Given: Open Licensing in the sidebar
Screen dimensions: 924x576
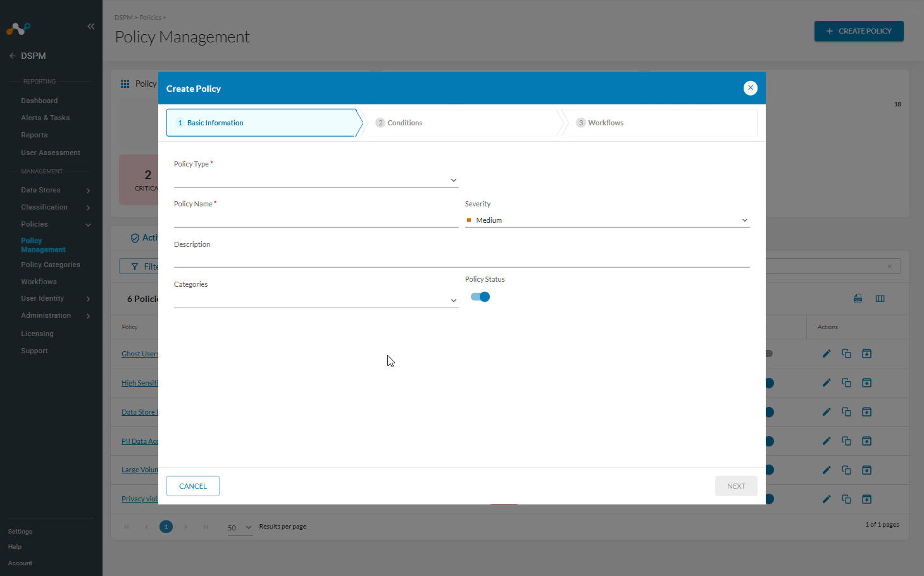Looking at the screenshot, I should point(37,334).
